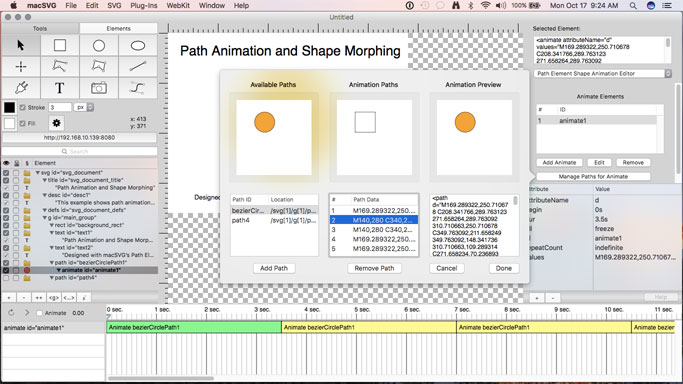This screenshot has height=384, width=683.
Task: Toggle the Fill checkbox
Action: click(x=23, y=123)
